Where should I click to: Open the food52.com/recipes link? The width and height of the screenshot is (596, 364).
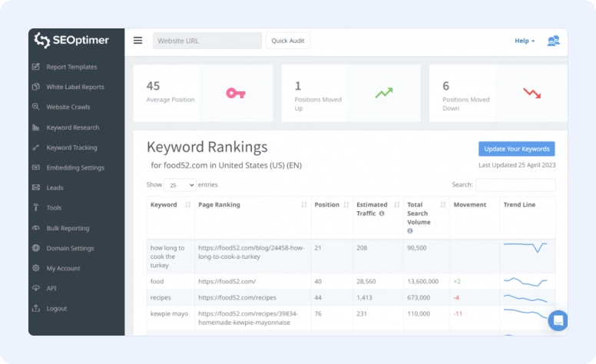[x=237, y=297]
